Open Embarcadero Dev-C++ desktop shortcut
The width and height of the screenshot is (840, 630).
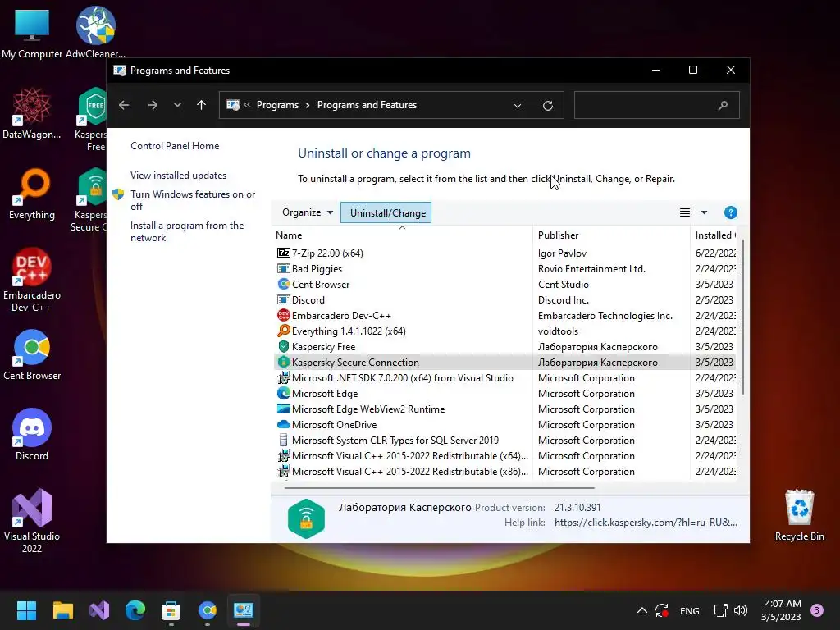(32, 280)
